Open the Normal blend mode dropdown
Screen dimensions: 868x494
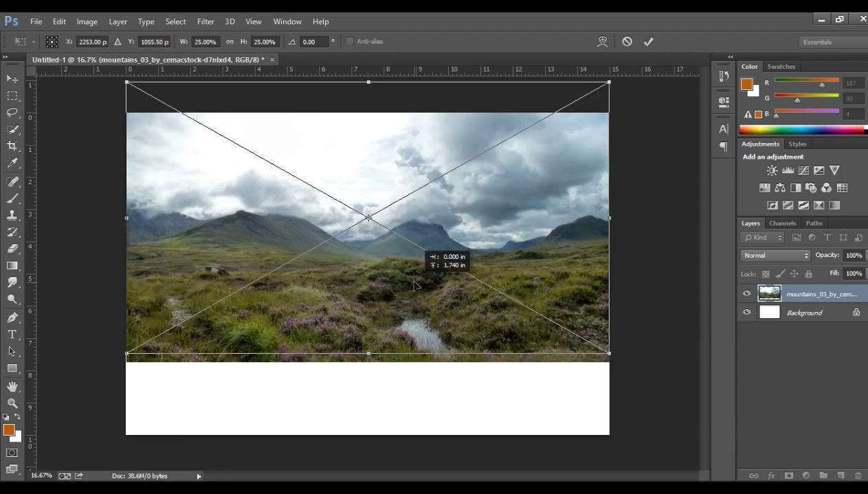(x=775, y=256)
